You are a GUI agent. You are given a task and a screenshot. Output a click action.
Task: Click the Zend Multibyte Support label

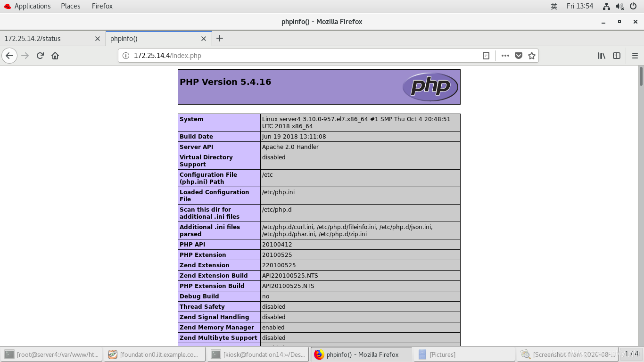tap(218, 338)
